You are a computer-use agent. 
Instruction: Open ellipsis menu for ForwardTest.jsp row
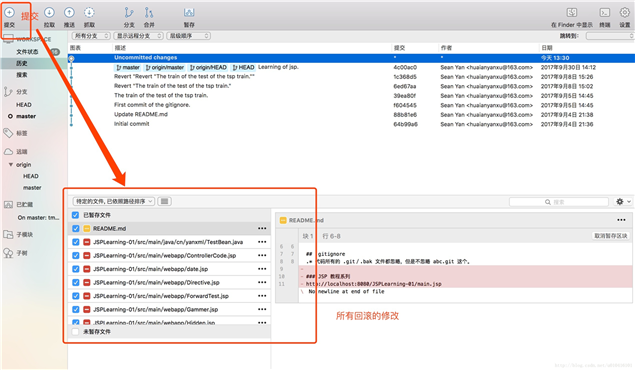pyautogui.click(x=262, y=296)
